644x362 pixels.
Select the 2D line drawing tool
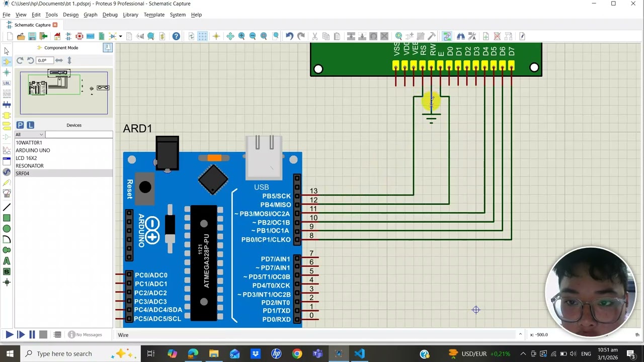[7, 207]
